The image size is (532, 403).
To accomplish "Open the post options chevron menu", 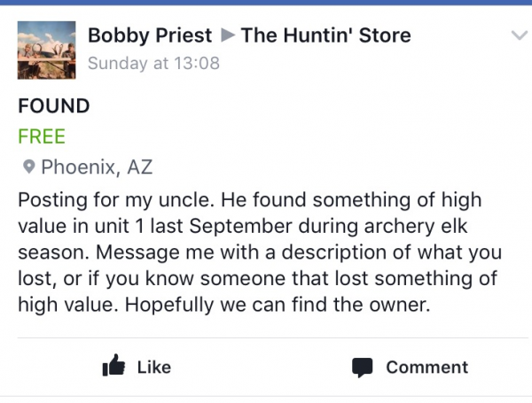I will coord(520,35).
